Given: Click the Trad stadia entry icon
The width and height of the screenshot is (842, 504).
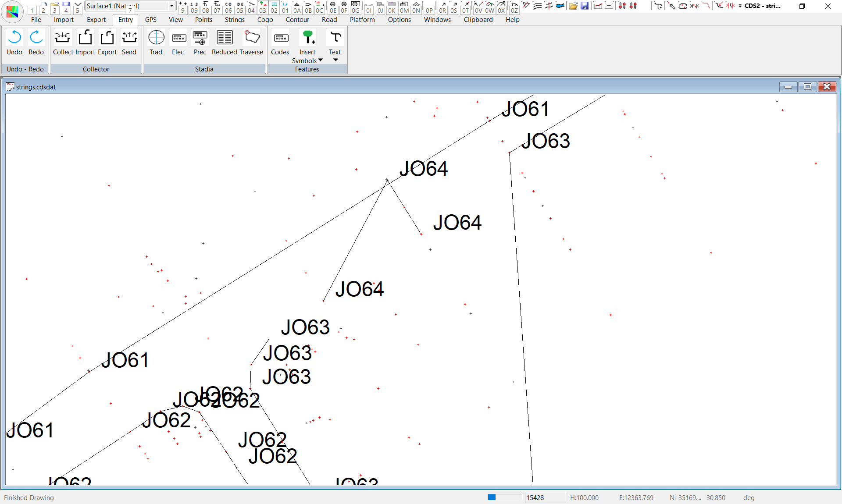Looking at the screenshot, I should [156, 42].
